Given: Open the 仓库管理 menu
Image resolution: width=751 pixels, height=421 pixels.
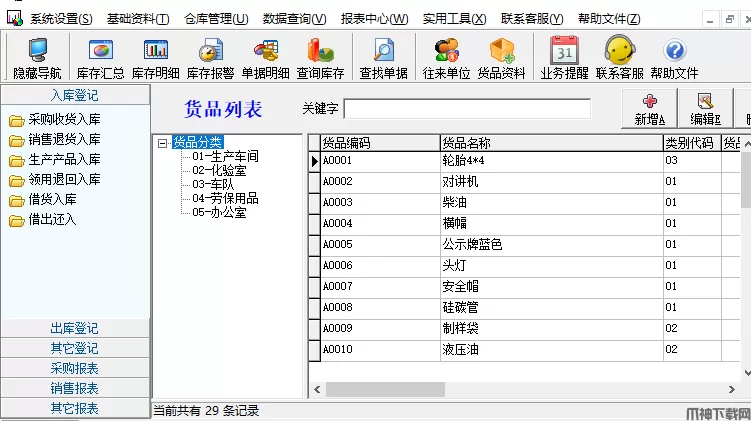Looking at the screenshot, I should [x=216, y=19].
